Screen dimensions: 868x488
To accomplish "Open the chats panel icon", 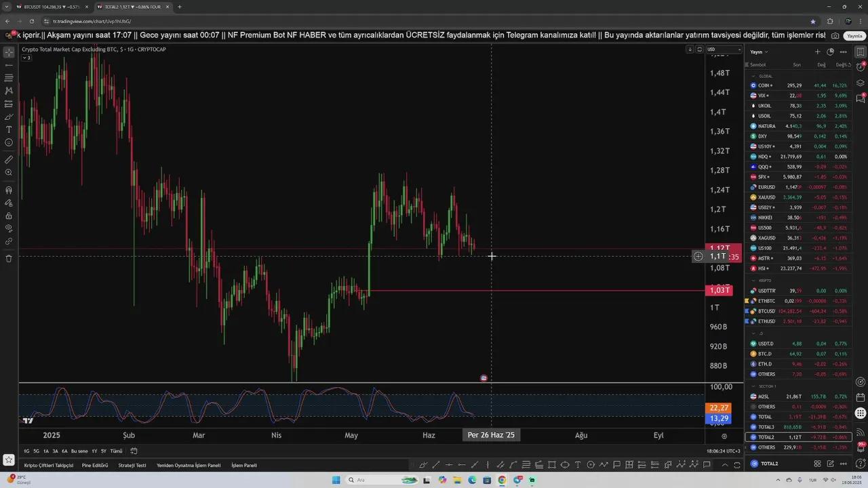I will [x=861, y=98].
